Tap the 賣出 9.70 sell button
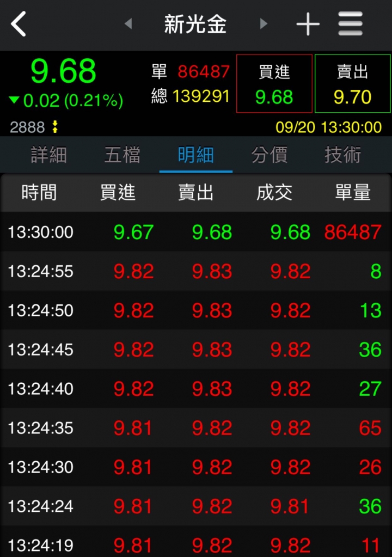Viewport: 392px width, 557px height. click(x=353, y=83)
